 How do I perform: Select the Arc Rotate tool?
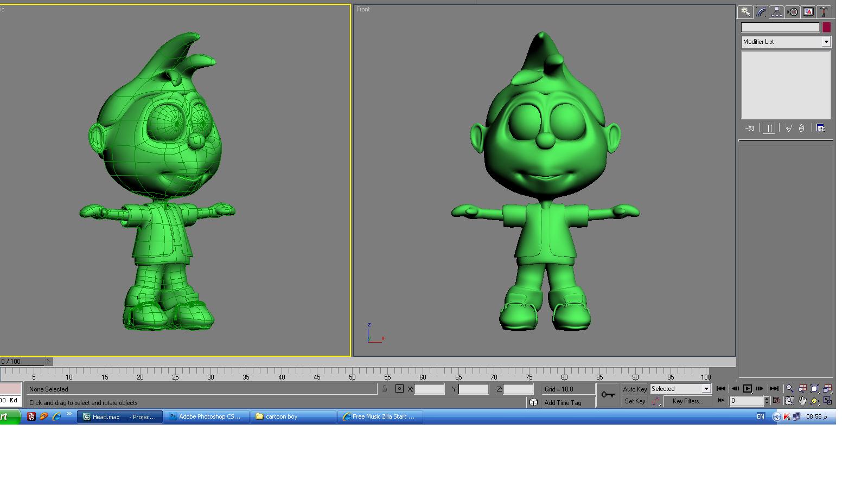[x=815, y=401]
